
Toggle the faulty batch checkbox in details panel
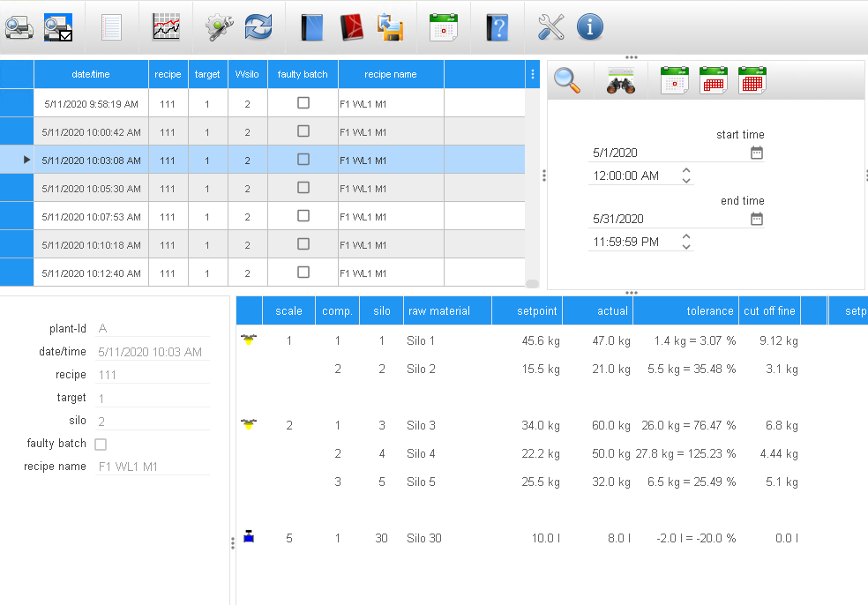(101, 444)
